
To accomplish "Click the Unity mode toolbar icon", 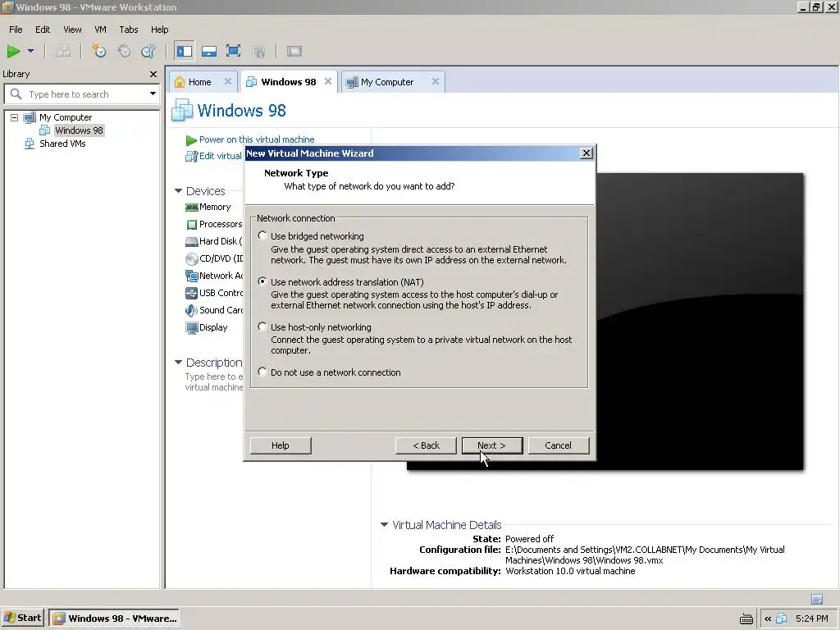I will click(x=258, y=52).
